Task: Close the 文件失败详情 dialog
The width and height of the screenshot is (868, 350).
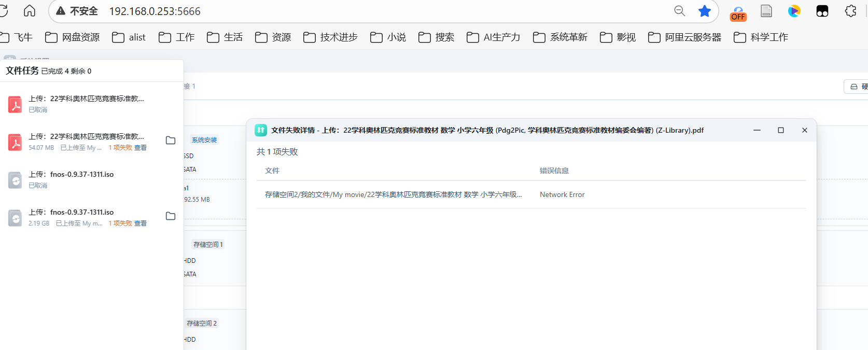Action: tap(805, 130)
